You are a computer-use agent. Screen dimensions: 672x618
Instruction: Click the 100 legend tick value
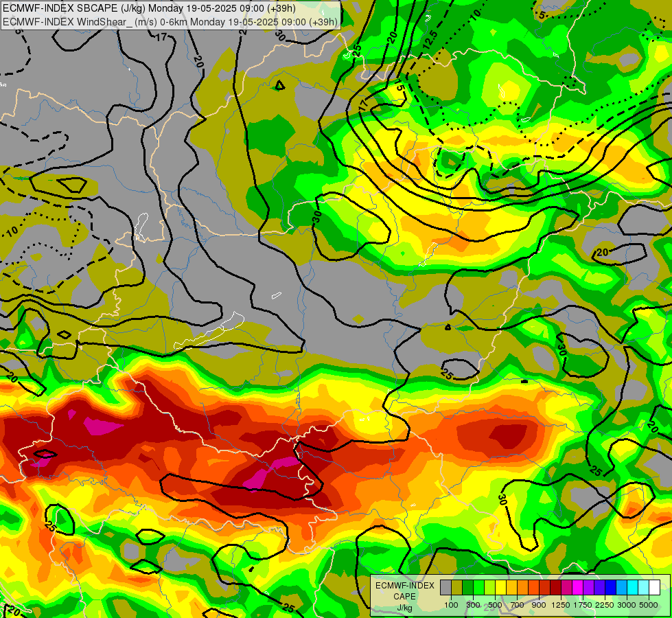(x=451, y=605)
